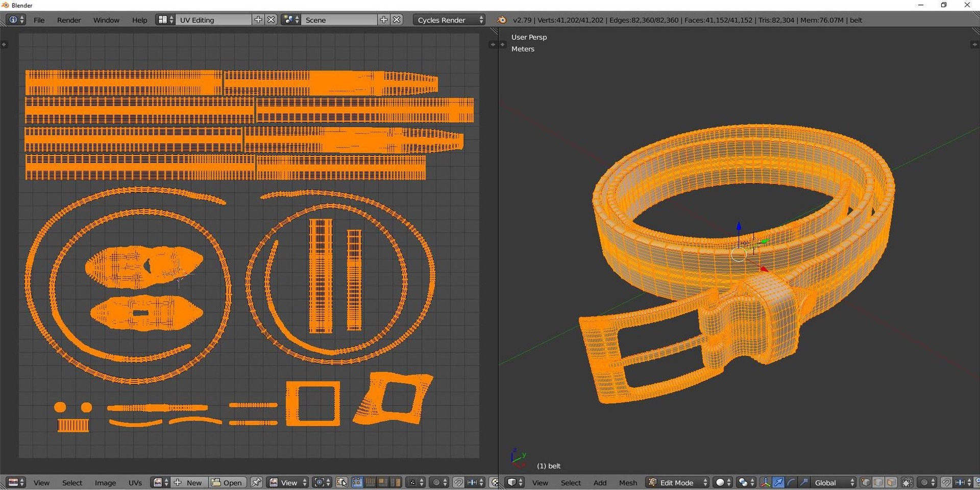Click the Scene name field

pos(339,20)
